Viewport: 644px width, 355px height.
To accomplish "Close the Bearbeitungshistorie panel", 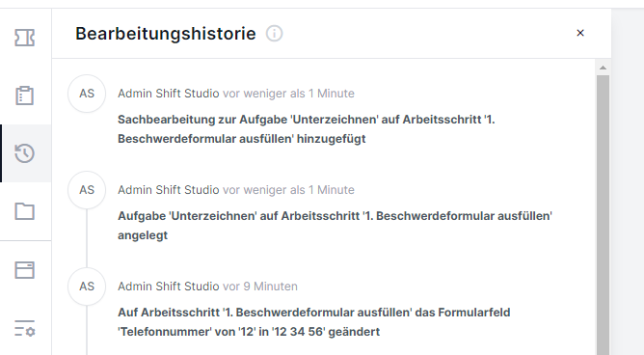I will [x=580, y=33].
